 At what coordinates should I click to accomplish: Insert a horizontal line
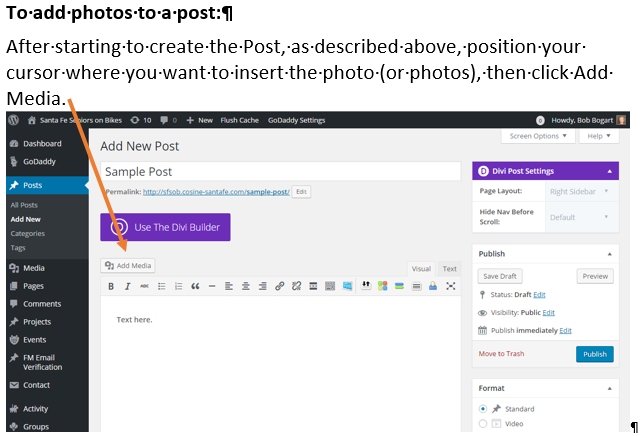(212, 286)
